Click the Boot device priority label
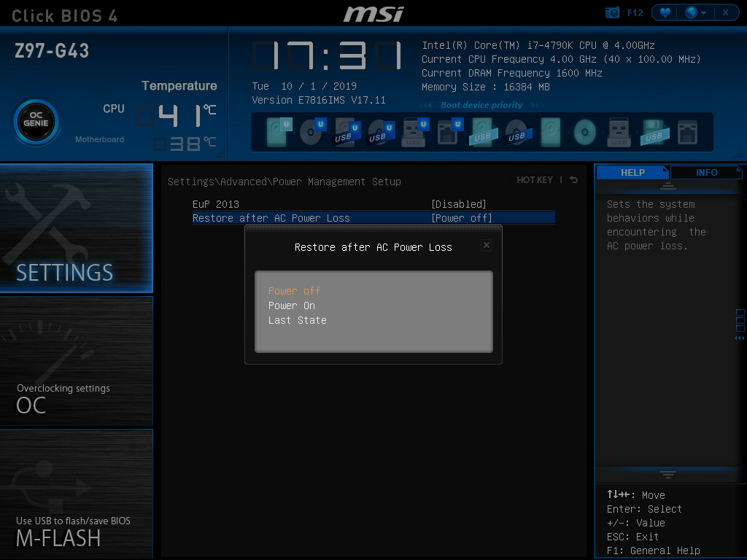 pyautogui.click(x=481, y=105)
